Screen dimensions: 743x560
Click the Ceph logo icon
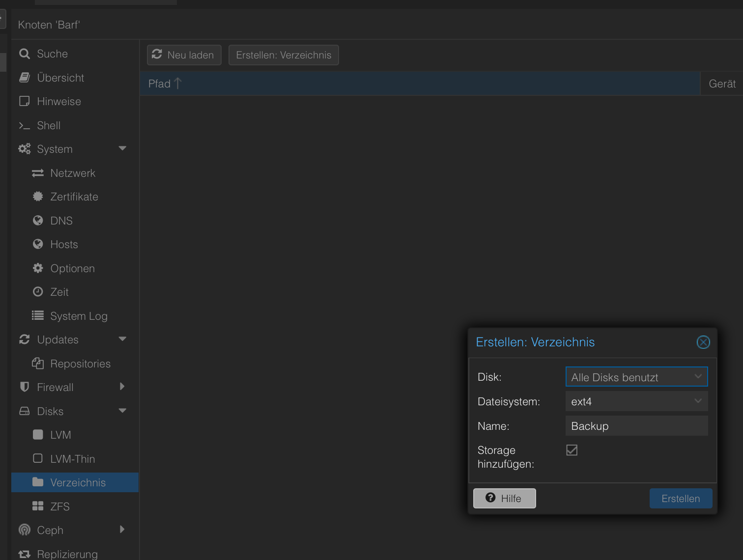[x=25, y=530]
